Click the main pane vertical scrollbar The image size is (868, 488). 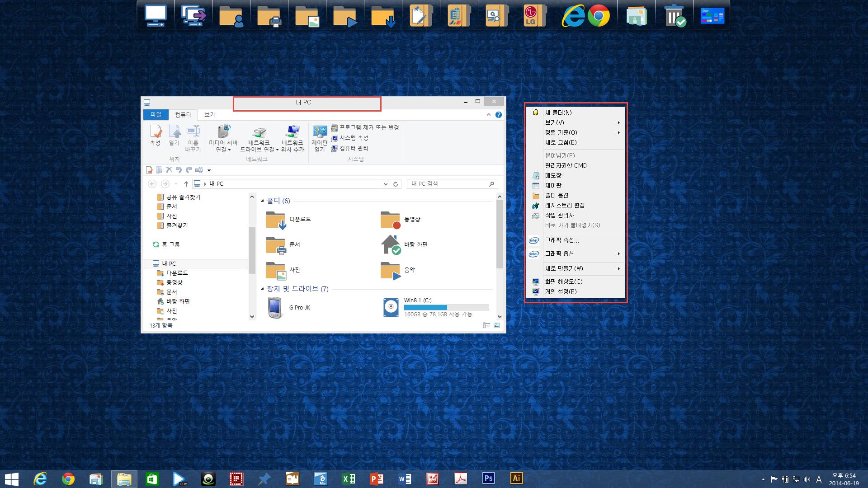500,234
